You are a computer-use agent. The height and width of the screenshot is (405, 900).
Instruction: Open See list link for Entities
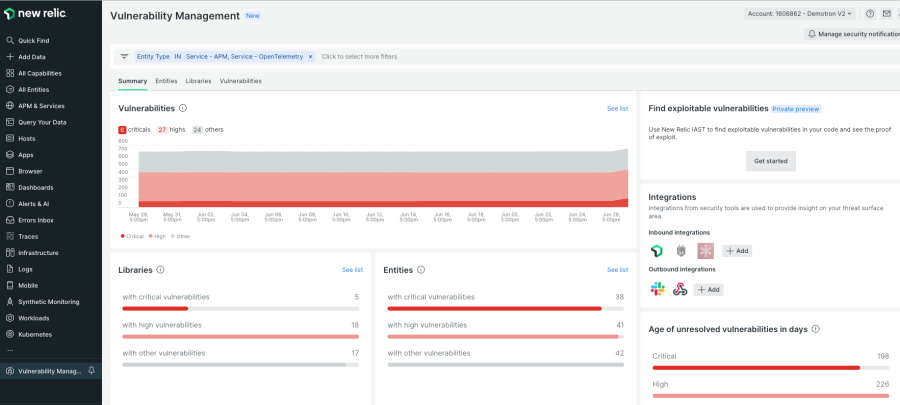point(618,270)
